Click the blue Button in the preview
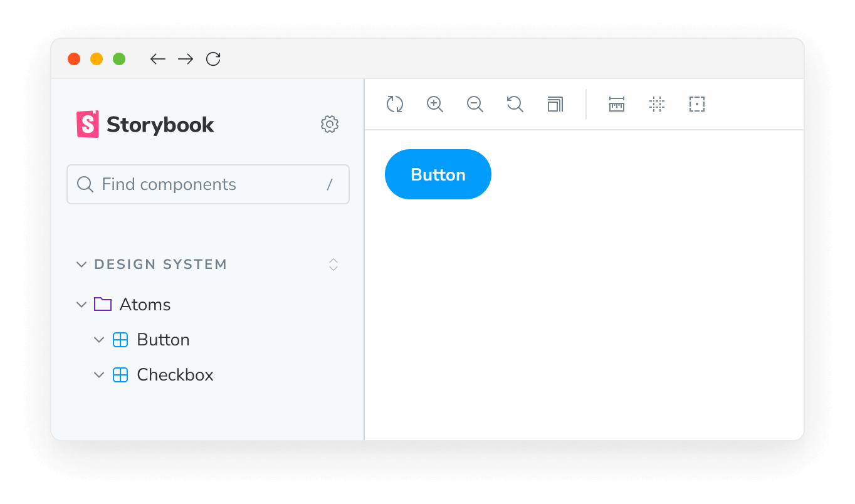 438,174
